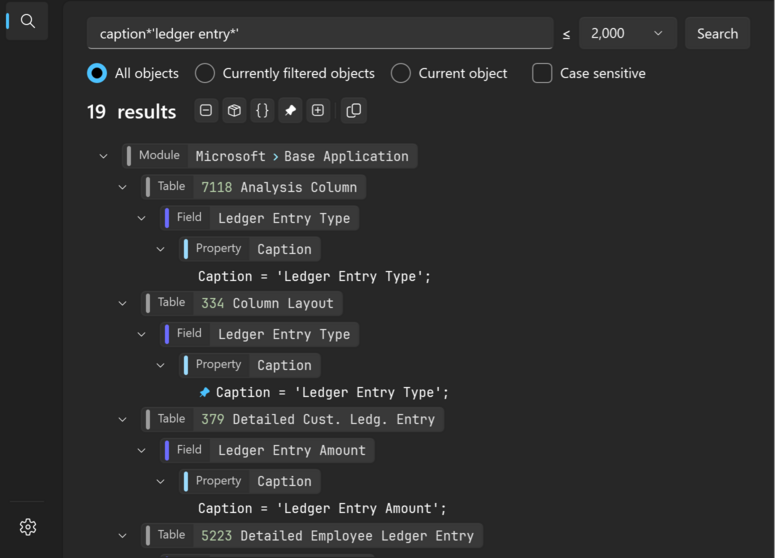Select the Field Ledger Entry Amount row
This screenshot has height=558, width=775.
point(267,450)
